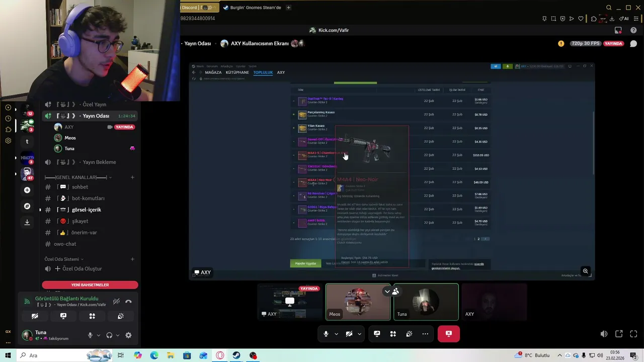644x362 pixels.
Task: Mute mic in user panel
Action: coord(91,335)
